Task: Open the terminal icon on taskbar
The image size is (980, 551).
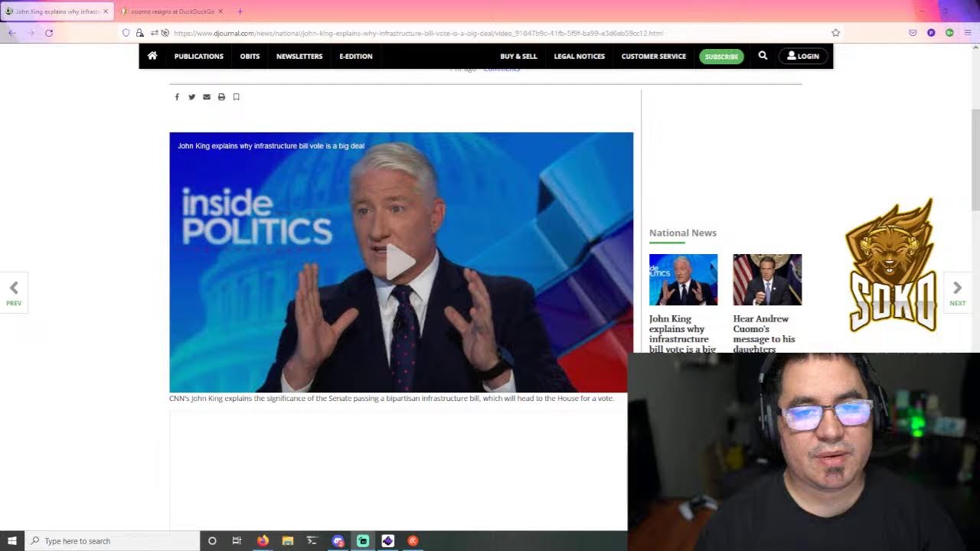Action: click(x=312, y=541)
